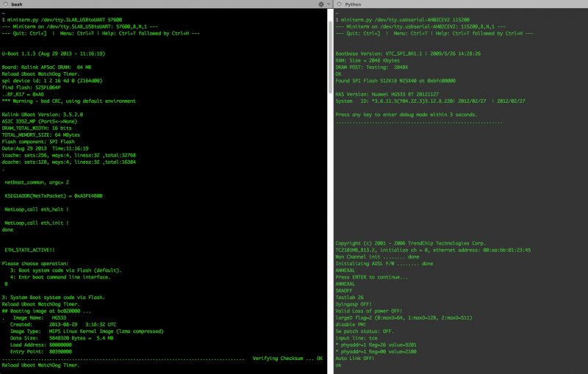
Task: Click the 'dcache: sets:128' line
Action: [68, 162]
